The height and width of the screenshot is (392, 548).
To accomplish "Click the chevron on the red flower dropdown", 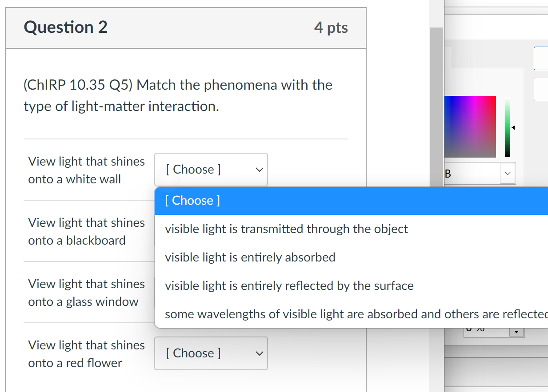I will pos(259,353).
